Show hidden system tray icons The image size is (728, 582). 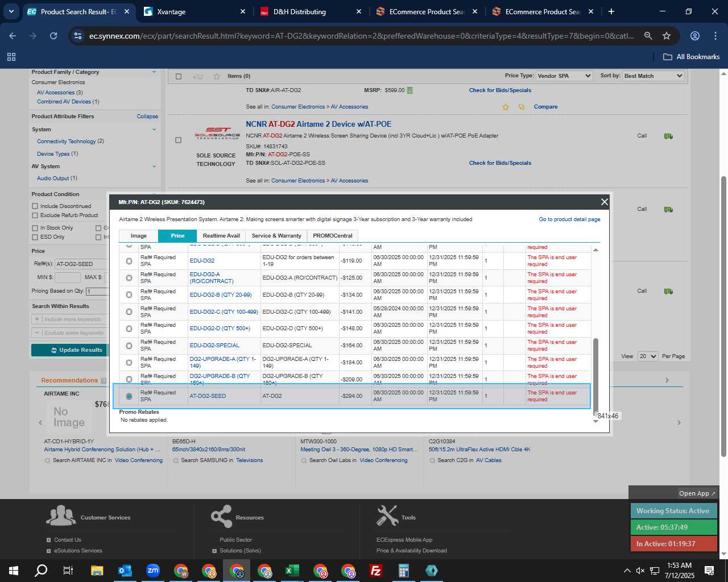pyautogui.click(x=627, y=571)
